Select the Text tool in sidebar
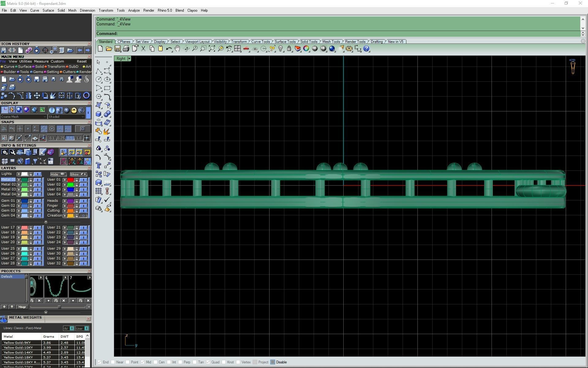 coord(98,166)
